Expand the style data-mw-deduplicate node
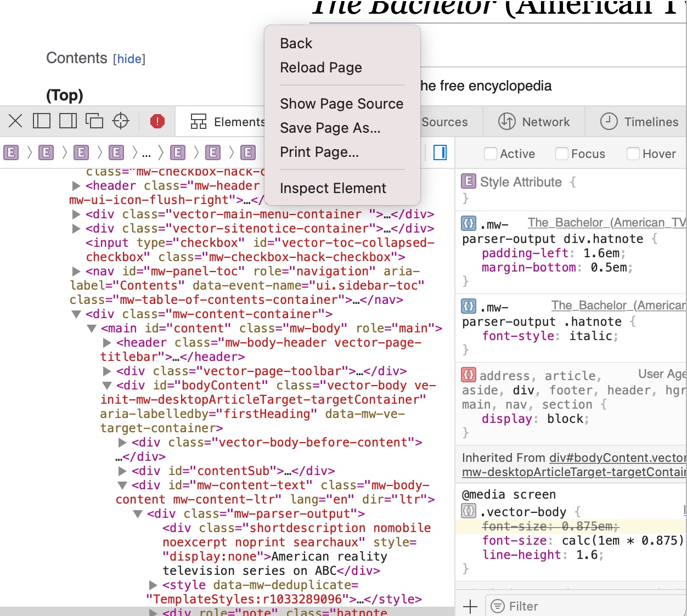This screenshot has width=687, height=616. point(153,585)
